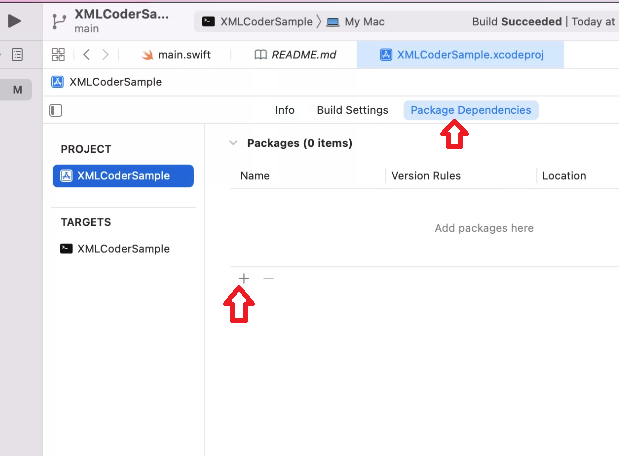Open the Build Settings tab

[353, 110]
